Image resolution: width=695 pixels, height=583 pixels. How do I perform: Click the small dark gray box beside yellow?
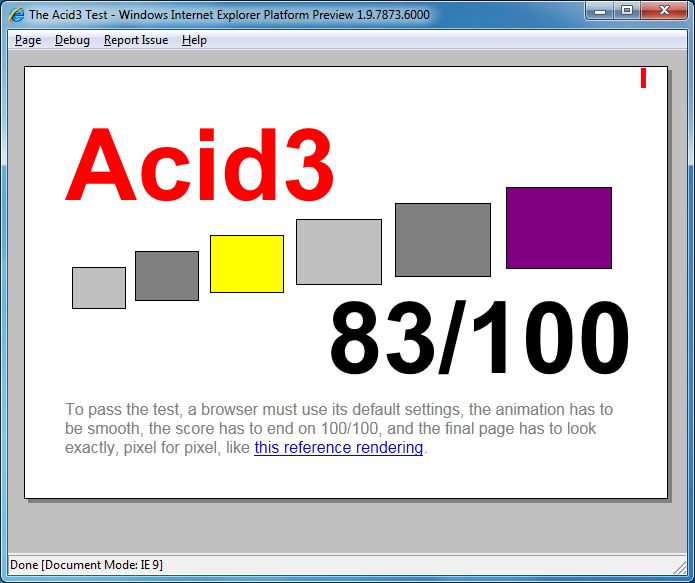click(167, 276)
